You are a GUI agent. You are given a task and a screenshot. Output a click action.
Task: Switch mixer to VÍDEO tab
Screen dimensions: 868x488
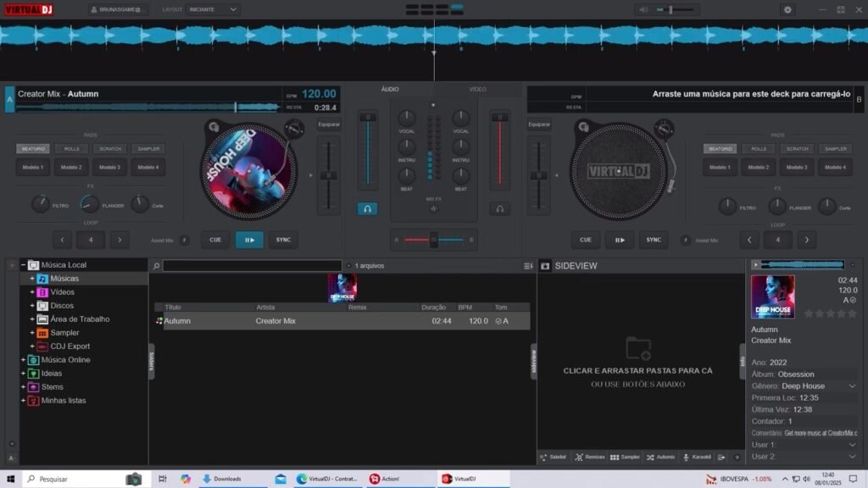[x=478, y=89]
